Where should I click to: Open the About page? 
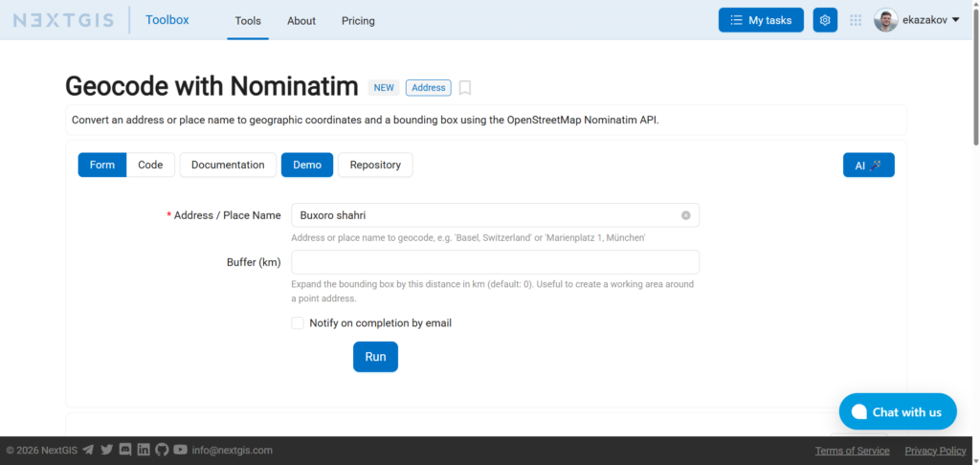(x=301, y=21)
